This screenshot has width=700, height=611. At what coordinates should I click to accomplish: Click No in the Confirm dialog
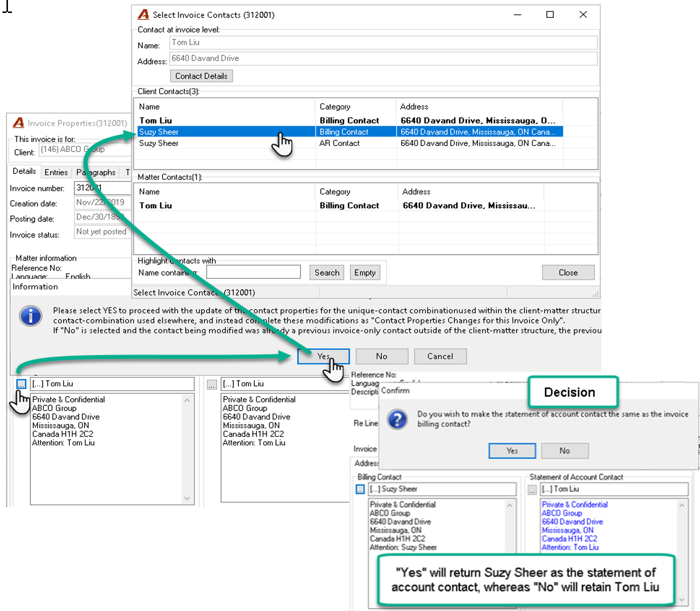tap(564, 451)
